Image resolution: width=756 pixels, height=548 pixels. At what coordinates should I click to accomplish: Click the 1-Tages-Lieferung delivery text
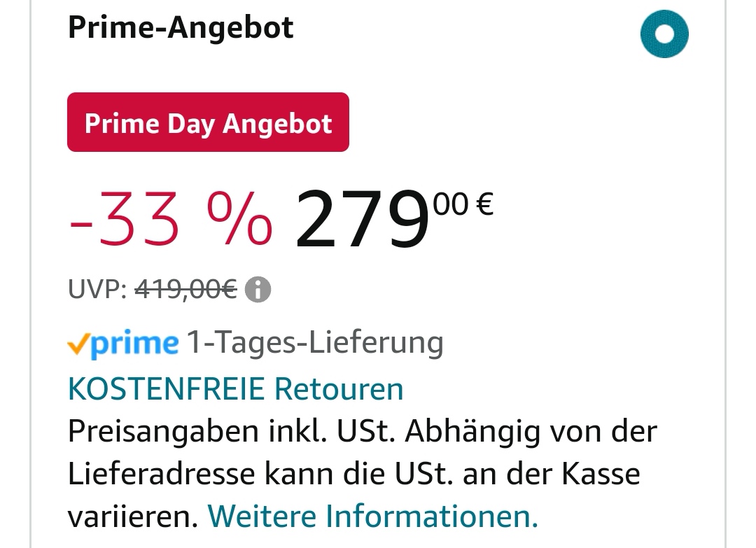314,343
